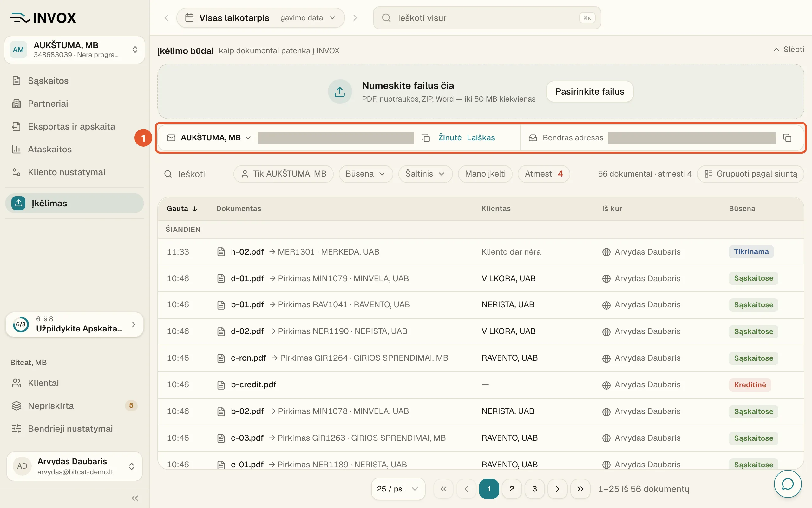The width and height of the screenshot is (812, 508).
Task: Click document icon of h-02.pdf
Action: (x=221, y=252)
